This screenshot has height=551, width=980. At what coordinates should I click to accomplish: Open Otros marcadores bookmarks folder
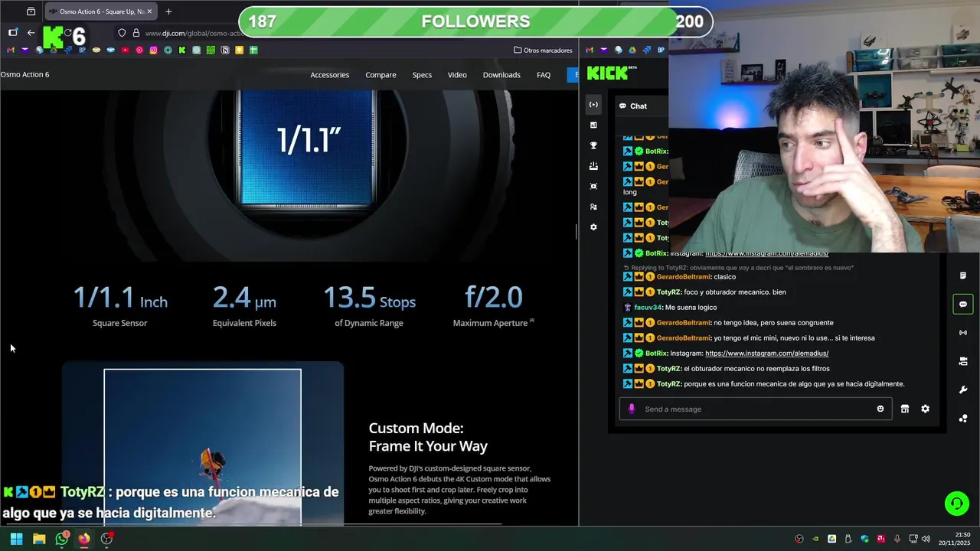[543, 50]
